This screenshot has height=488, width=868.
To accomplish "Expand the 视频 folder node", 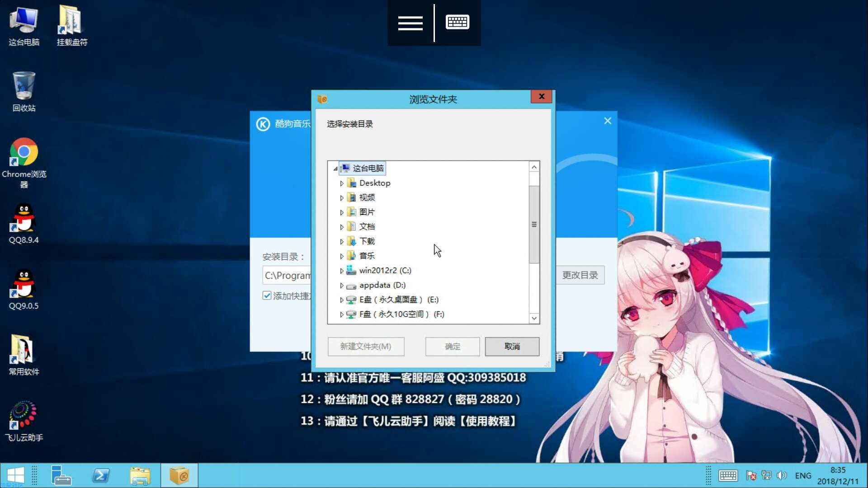I will pos(342,198).
